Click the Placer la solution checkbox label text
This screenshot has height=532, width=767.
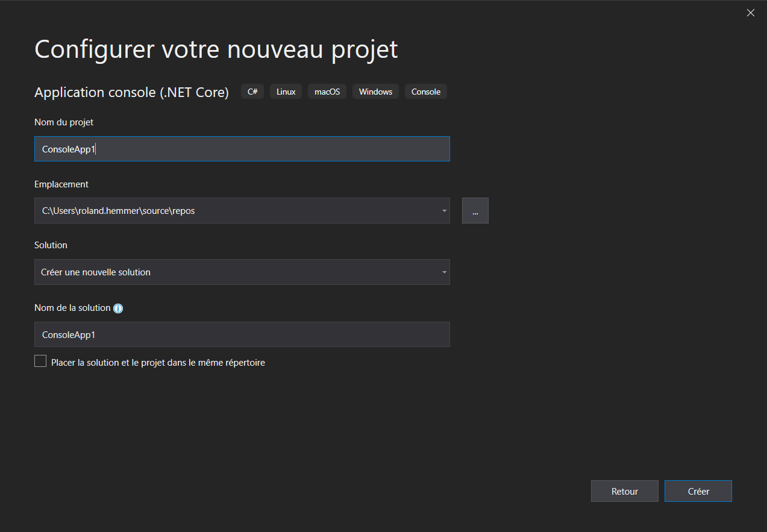pyautogui.click(x=158, y=363)
